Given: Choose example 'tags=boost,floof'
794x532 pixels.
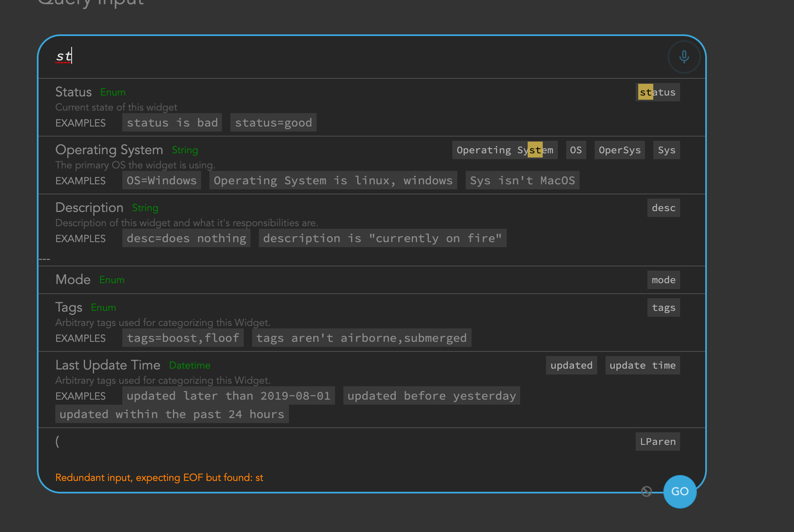Looking at the screenshot, I should pyautogui.click(x=183, y=338).
